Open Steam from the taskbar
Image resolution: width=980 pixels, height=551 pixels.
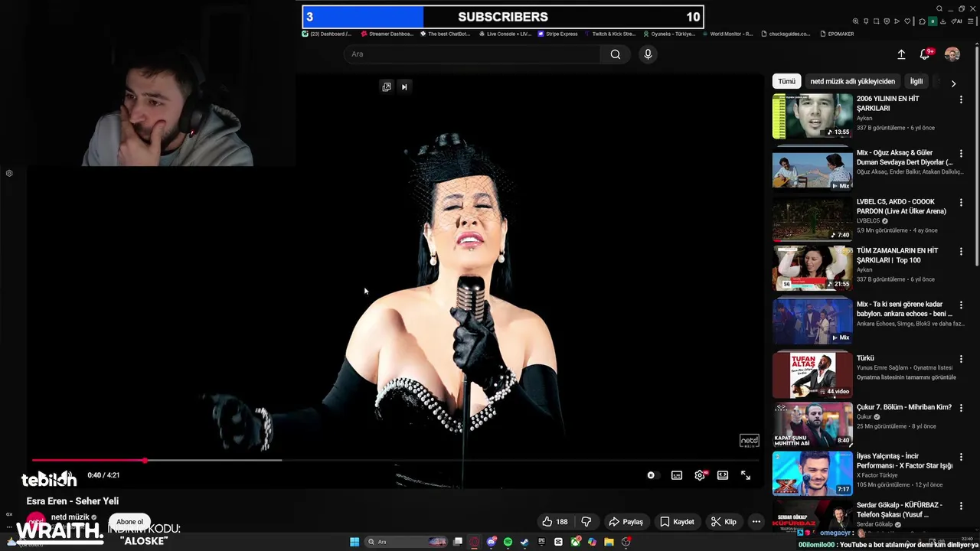click(524, 542)
